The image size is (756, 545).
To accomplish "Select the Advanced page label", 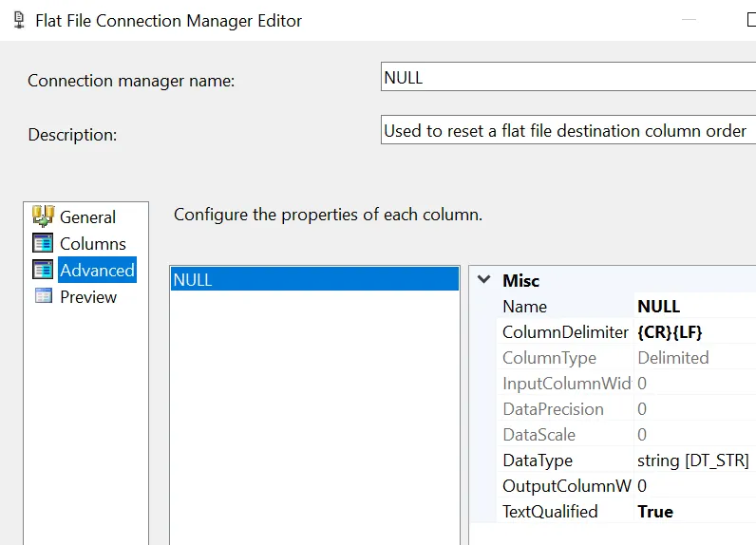I will click(97, 271).
